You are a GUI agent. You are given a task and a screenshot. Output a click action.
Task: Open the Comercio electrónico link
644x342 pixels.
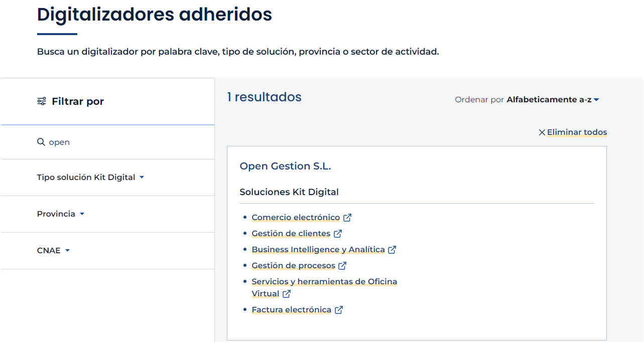(296, 218)
